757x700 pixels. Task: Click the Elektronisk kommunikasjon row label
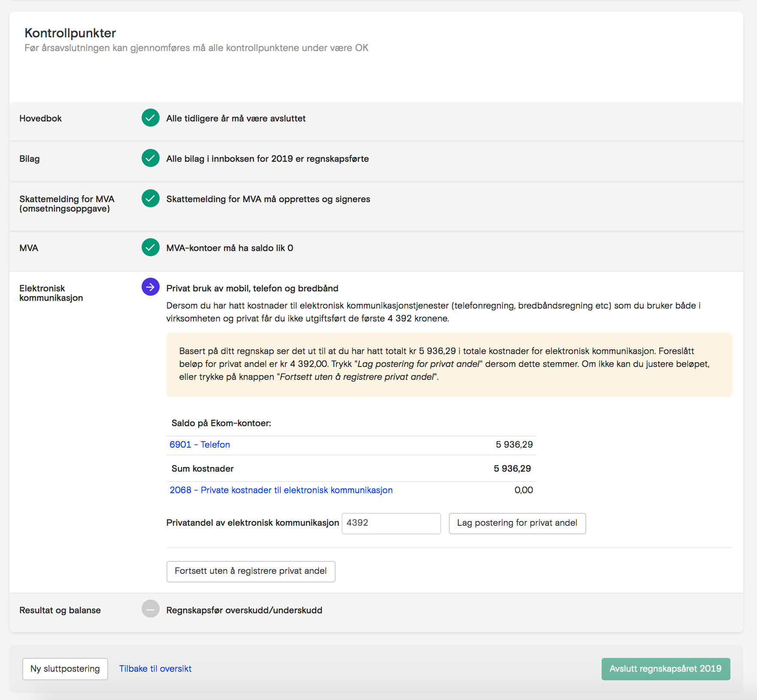coord(51,293)
